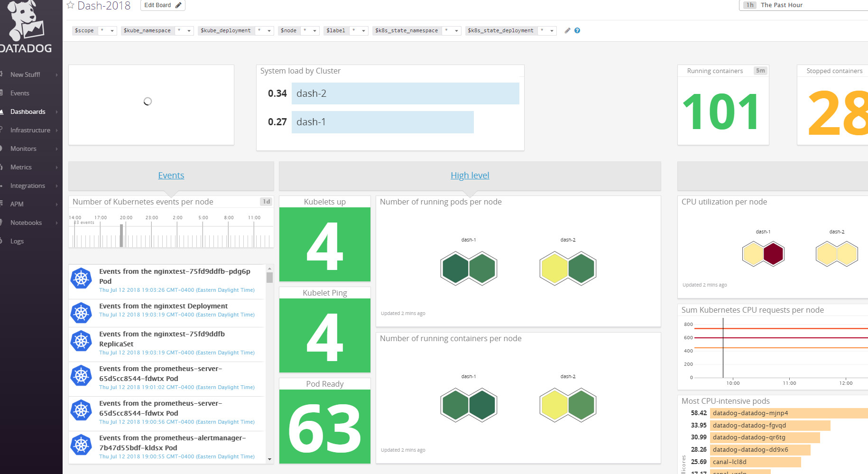Viewport: 868px width, 474px height.
Task: Go to Monitors in the sidebar
Action: point(23,149)
